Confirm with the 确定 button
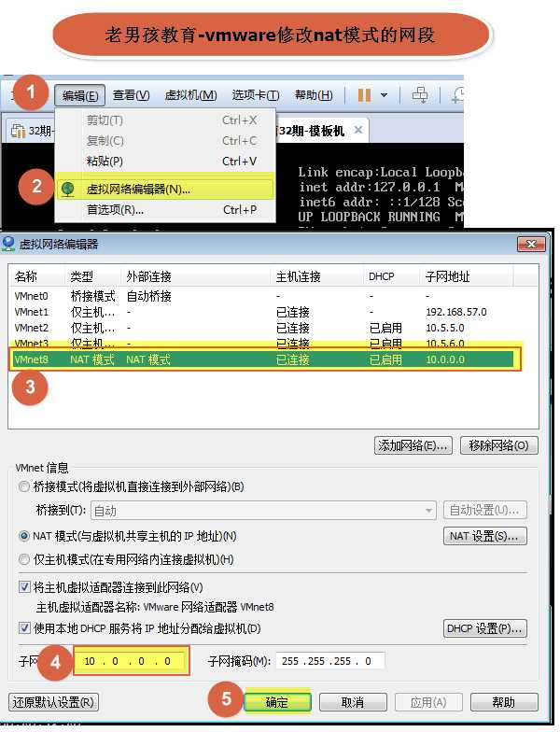This screenshot has width=560, height=732. (277, 702)
